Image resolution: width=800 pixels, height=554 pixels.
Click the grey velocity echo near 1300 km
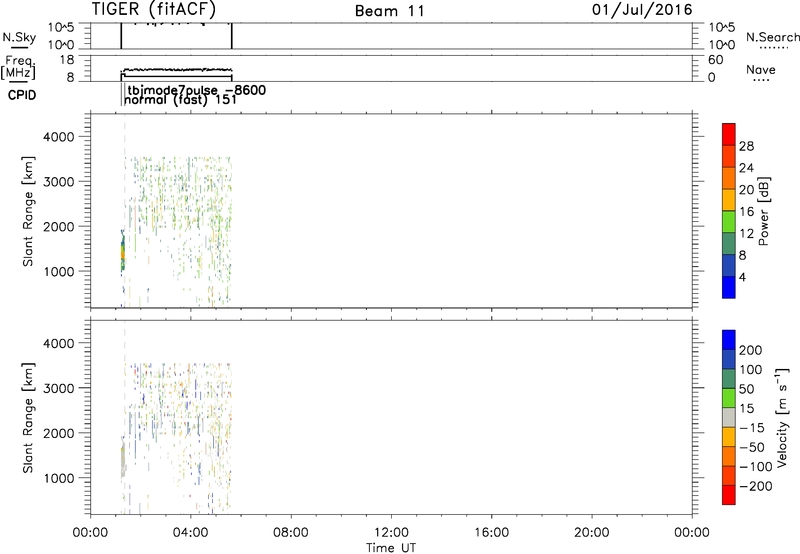122,462
